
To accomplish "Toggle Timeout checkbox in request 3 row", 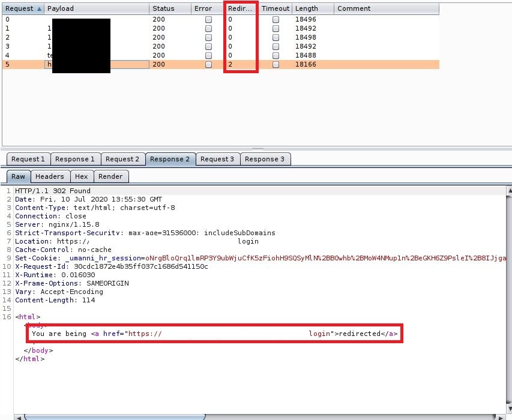I will tap(276, 46).
